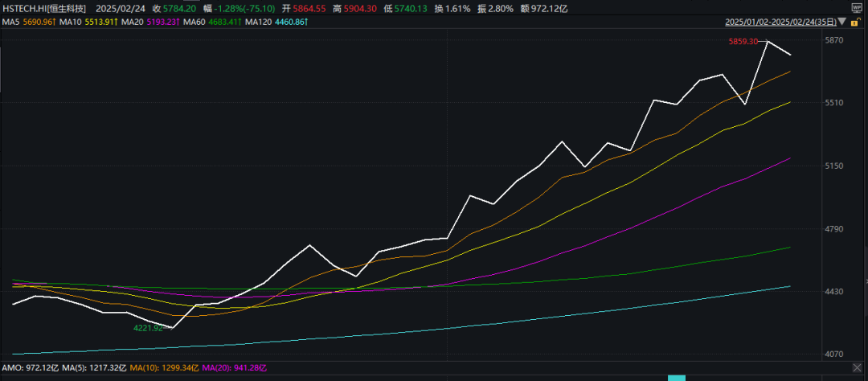Click the AMO volume indicator label
Viewport: 868px width, 381px height.
pos(11,367)
